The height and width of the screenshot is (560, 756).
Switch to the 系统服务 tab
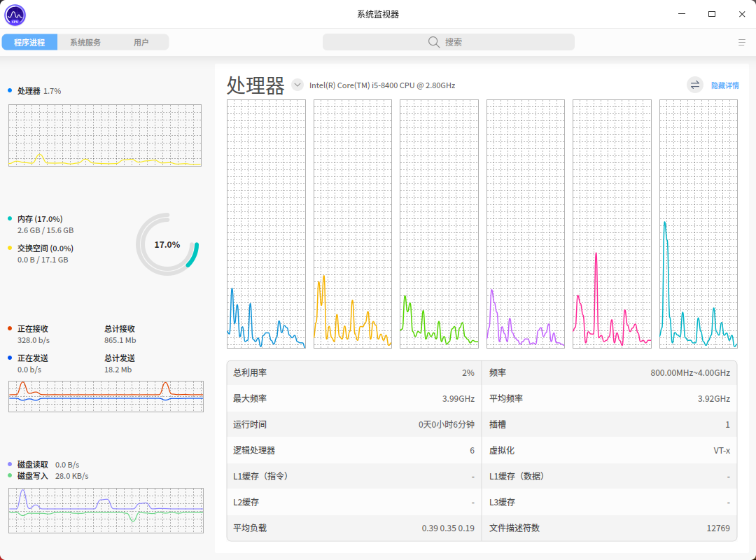pyautogui.click(x=85, y=42)
